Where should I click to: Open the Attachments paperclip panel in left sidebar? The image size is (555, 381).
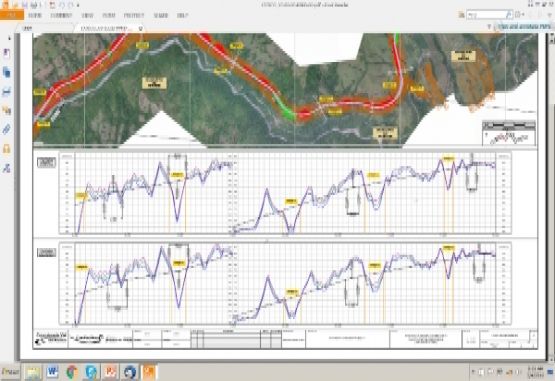(7, 130)
